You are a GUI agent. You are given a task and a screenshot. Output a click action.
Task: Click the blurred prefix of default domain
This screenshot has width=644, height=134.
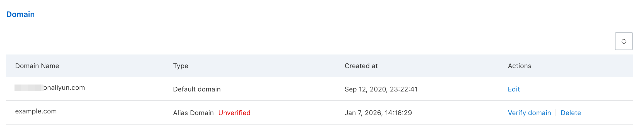tap(29, 88)
